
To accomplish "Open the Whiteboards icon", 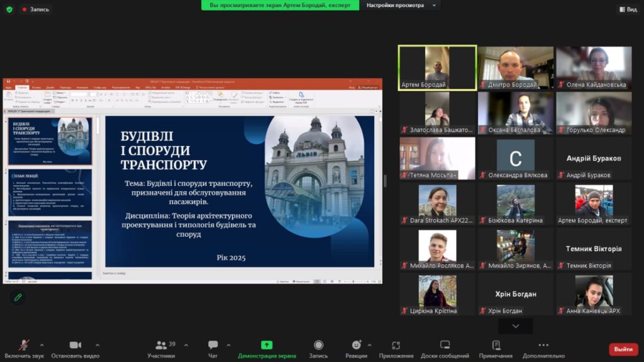I will [445, 346].
